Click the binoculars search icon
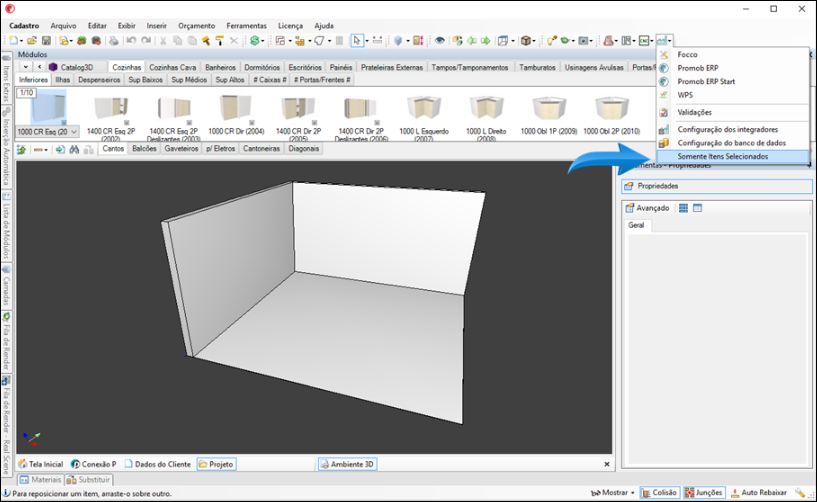Screen dimensions: 817x502 [x=75, y=149]
